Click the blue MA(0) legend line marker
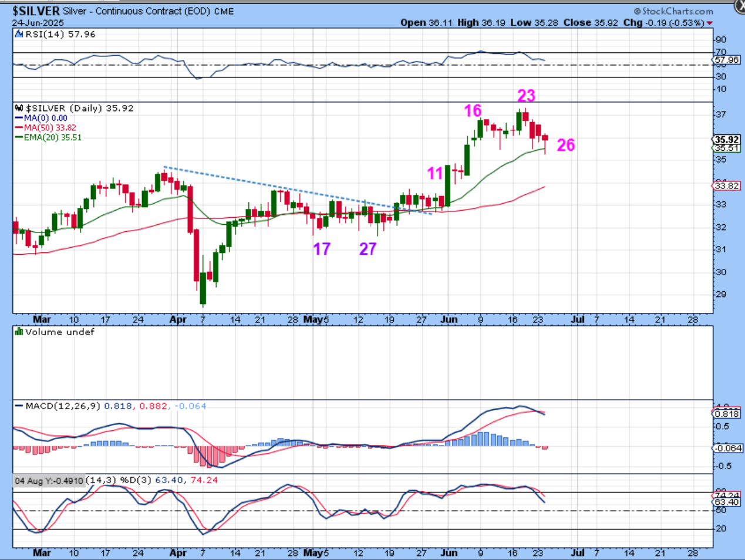Image resolution: width=745 pixels, height=560 pixels. (19, 118)
